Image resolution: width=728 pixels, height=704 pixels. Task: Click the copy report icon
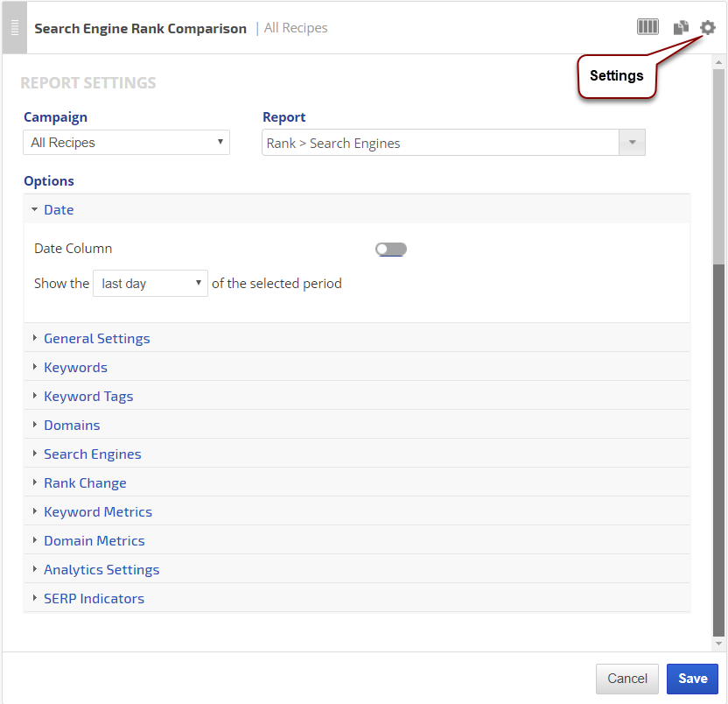coord(681,28)
